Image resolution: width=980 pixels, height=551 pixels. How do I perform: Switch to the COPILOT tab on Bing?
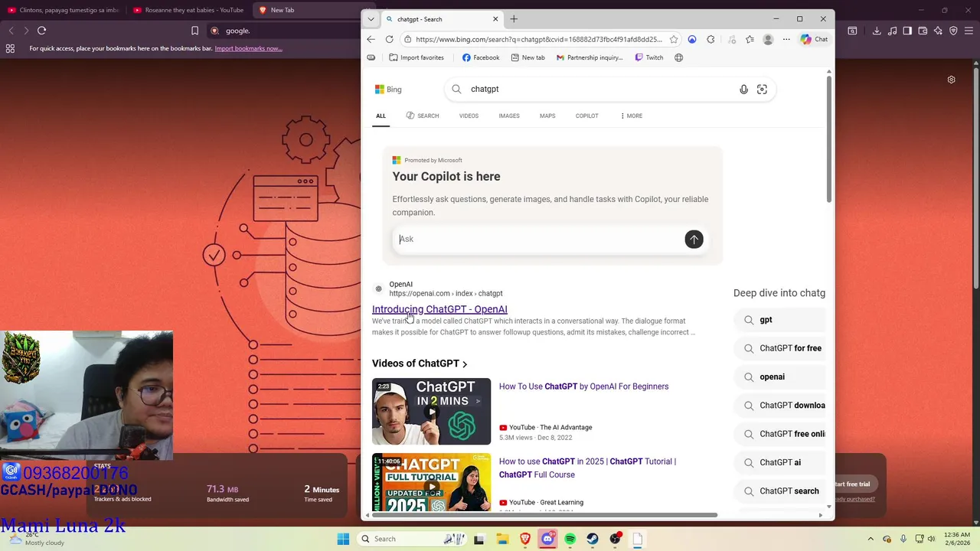tap(587, 116)
